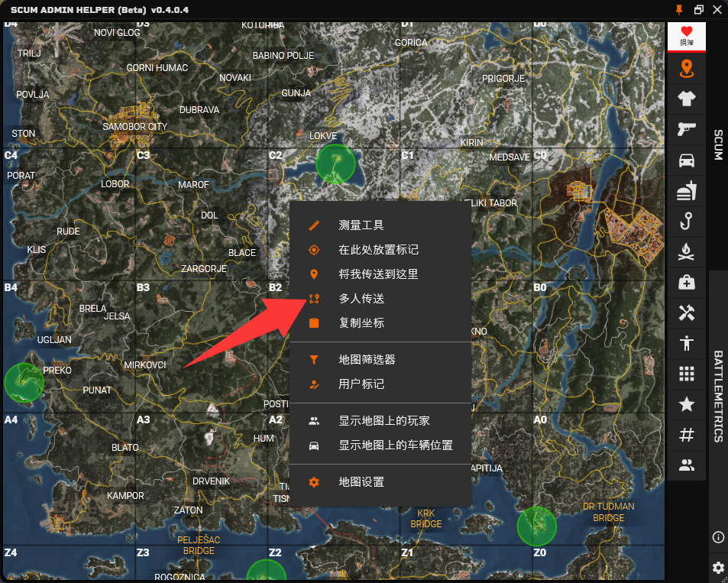This screenshot has height=583, width=728.
Task: Select the 测量工具 measuring tool entry
Action: [x=380, y=225]
